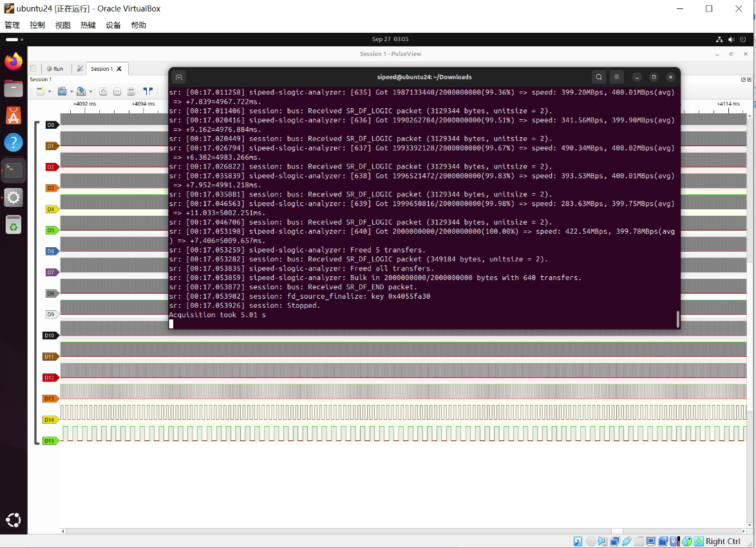Viewport: 756px width, 548px height.
Task: Open the 视图 menu in VirtualBox
Action: pos(62,25)
